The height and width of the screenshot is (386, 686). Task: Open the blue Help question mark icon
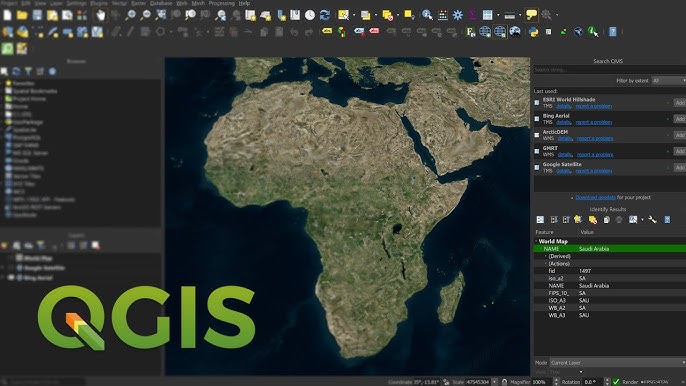pyautogui.click(x=612, y=32)
